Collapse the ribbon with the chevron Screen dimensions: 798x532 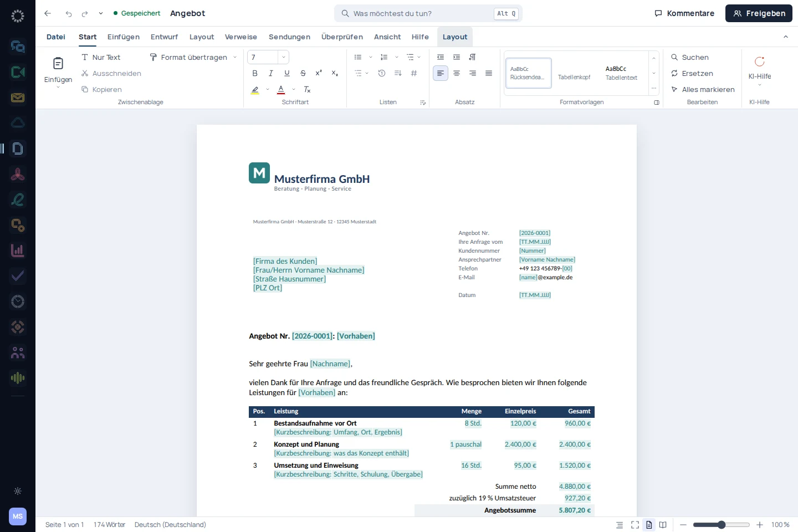pyautogui.click(x=785, y=37)
